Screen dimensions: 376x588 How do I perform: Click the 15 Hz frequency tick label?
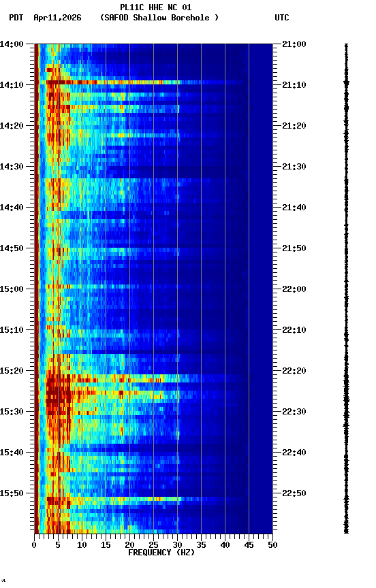[x=106, y=545]
